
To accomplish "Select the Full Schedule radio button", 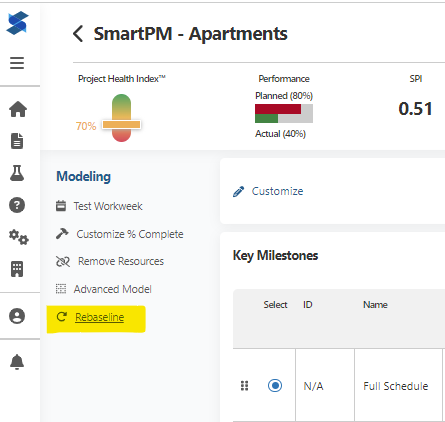I will click(x=275, y=386).
